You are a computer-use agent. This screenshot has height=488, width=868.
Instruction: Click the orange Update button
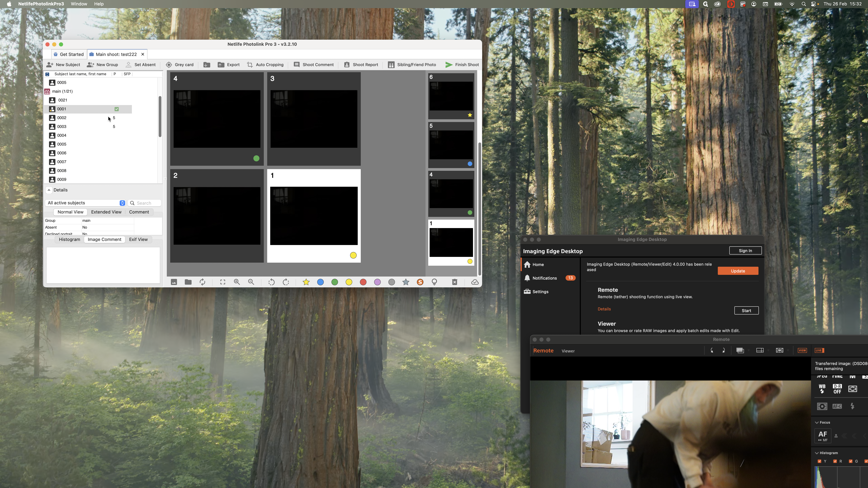(x=738, y=271)
